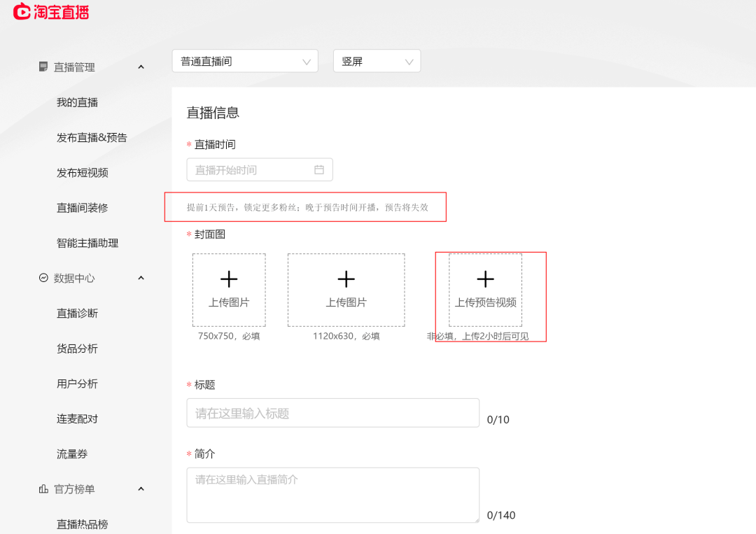Click the 官方榜单 section header text
Image resolution: width=756 pixels, height=534 pixels.
pos(74,489)
